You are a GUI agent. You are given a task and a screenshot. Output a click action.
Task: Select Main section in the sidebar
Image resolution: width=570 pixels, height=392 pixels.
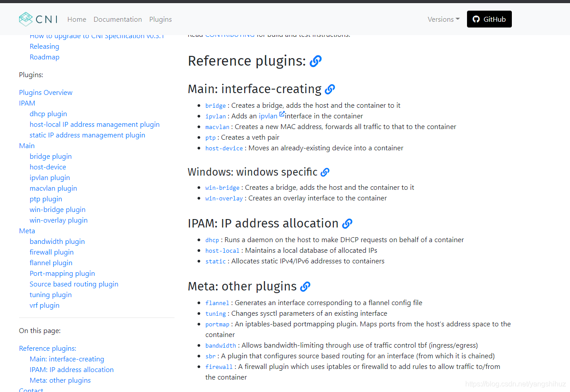pyautogui.click(x=27, y=145)
